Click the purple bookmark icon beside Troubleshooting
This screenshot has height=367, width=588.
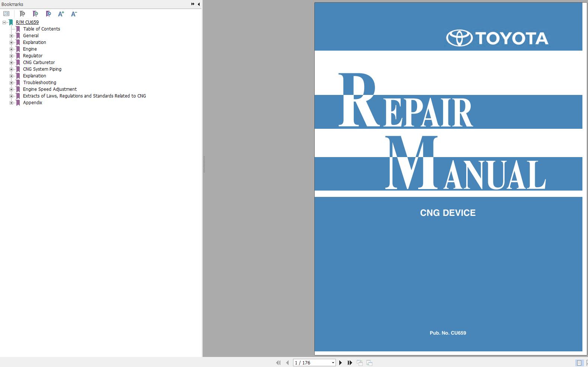(18, 83)
